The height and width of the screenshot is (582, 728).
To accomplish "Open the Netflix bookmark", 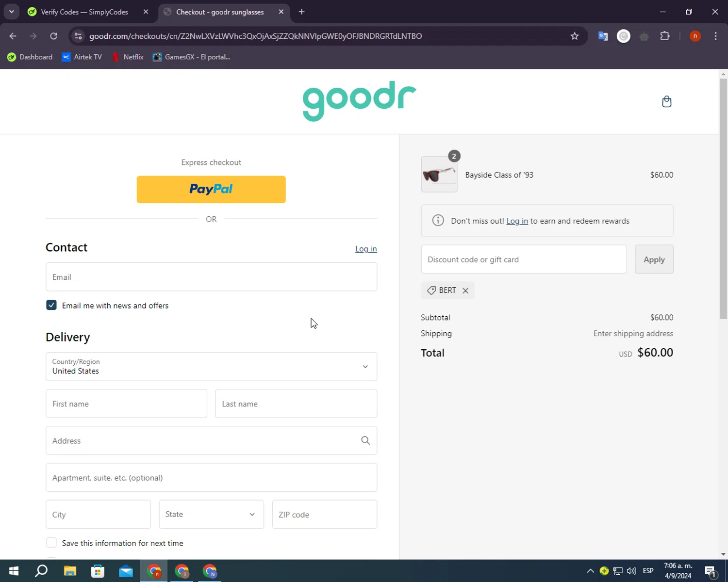I will tap(128, 57).
